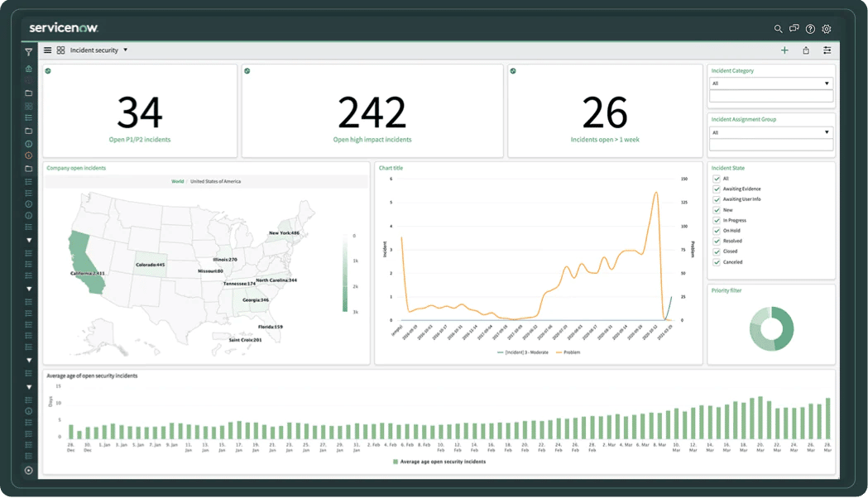868x498 pixels.
Task: Click the help question-mark icon
Action: [x=810, y=28]
